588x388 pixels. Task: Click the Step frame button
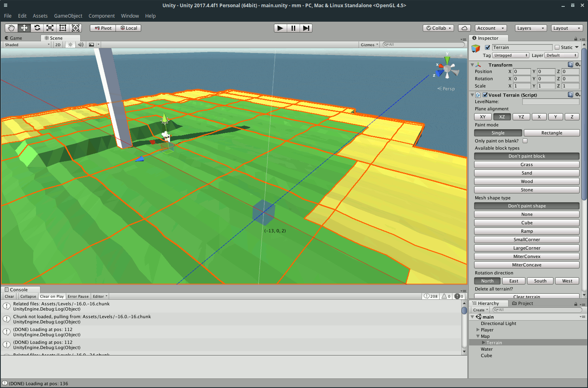tap(306, 28)
